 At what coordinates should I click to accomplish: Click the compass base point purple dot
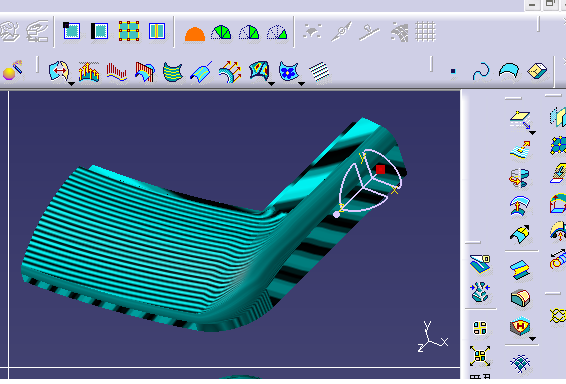[x=336, y=215]
